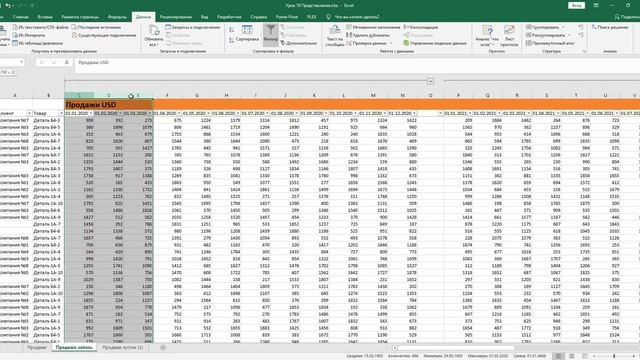This screenshot has height=360, width=640.
Task: Open the 'Разметка страницы' ribbon tab
Action: tap(80, 17)
